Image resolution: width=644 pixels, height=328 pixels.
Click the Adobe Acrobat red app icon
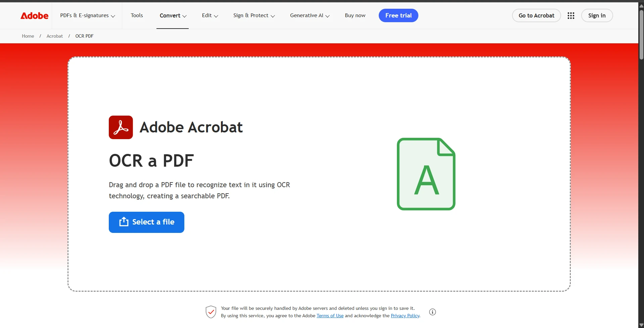click(x=121, y=127)
